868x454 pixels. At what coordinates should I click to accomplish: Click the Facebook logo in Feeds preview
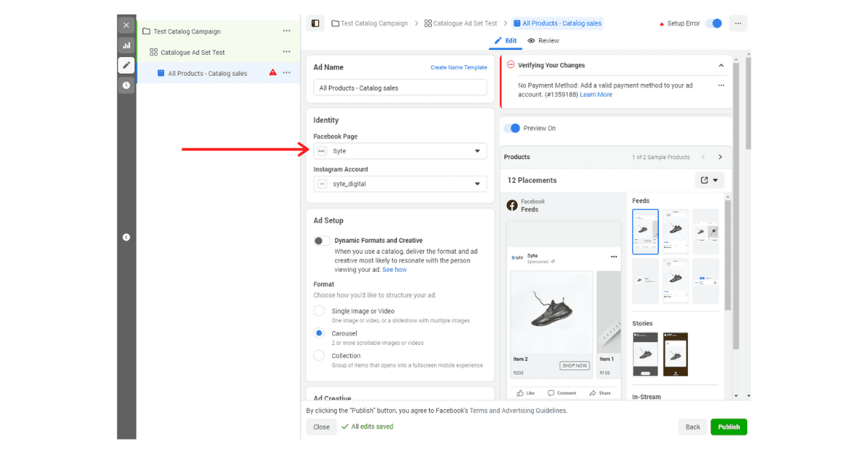(512, 205)
